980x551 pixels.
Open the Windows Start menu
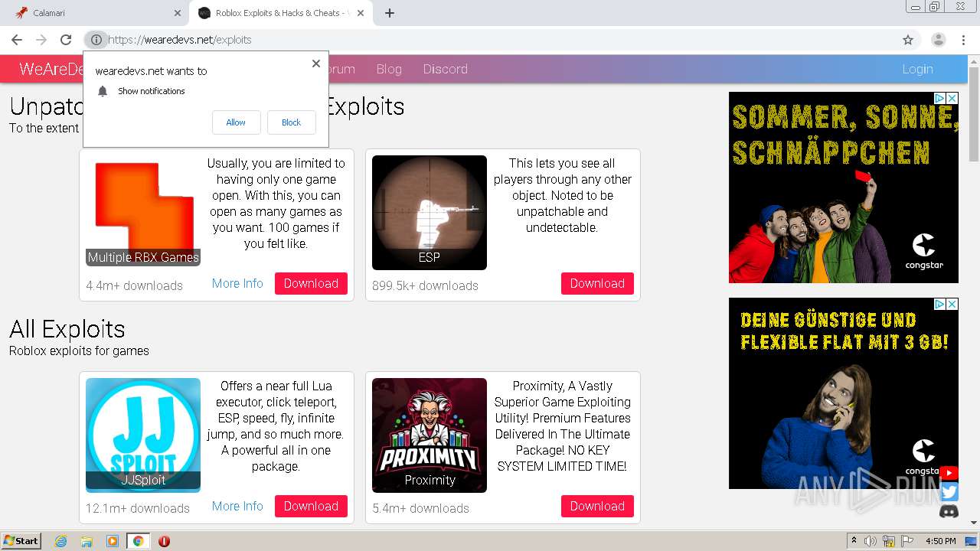pos(21,540)
